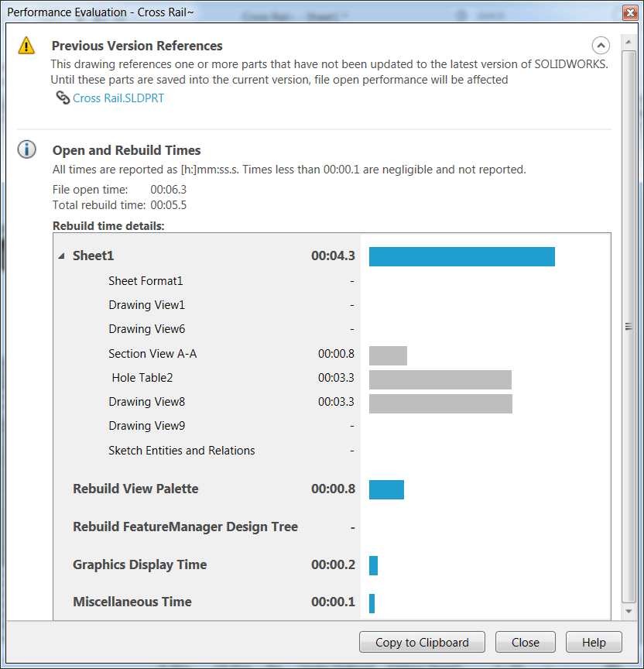Click the blue information icon
This screenshot has width=644, height=669.
(27, 149)
